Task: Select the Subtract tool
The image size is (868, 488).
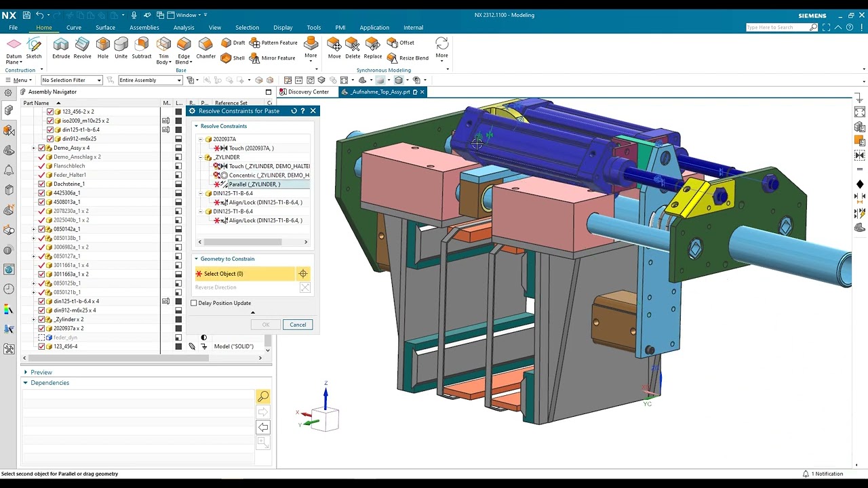Action: click(142, 48)
